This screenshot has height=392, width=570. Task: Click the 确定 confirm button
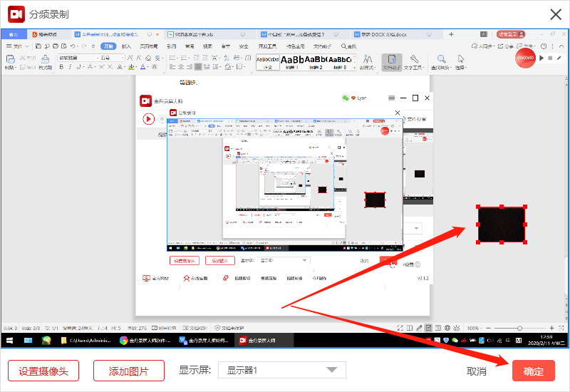[x=533, y=371]
